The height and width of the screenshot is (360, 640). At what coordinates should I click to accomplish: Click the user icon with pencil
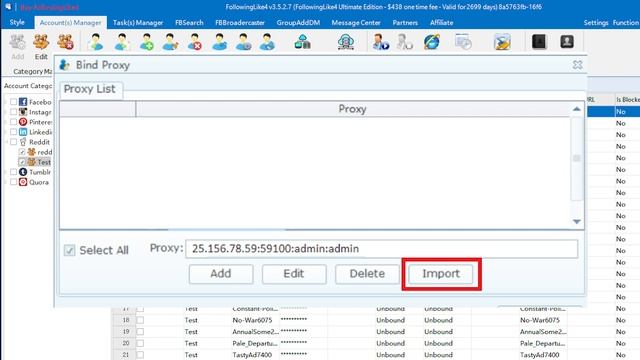point(170,42)
